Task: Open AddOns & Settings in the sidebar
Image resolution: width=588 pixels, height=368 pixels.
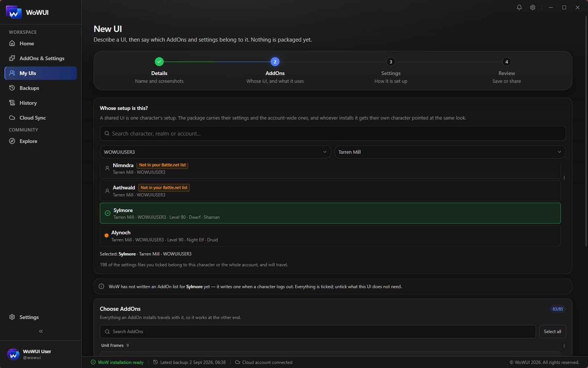Action: click(x=41, y=58)
